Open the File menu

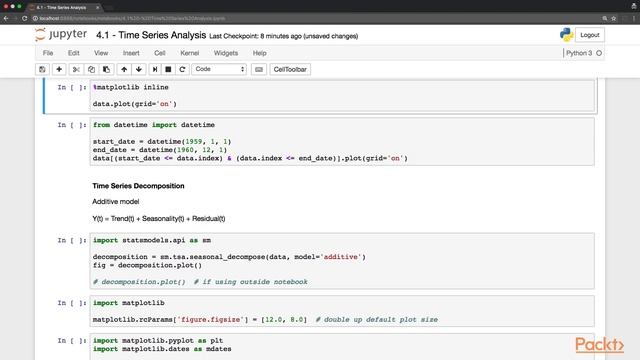coord(48,53)
